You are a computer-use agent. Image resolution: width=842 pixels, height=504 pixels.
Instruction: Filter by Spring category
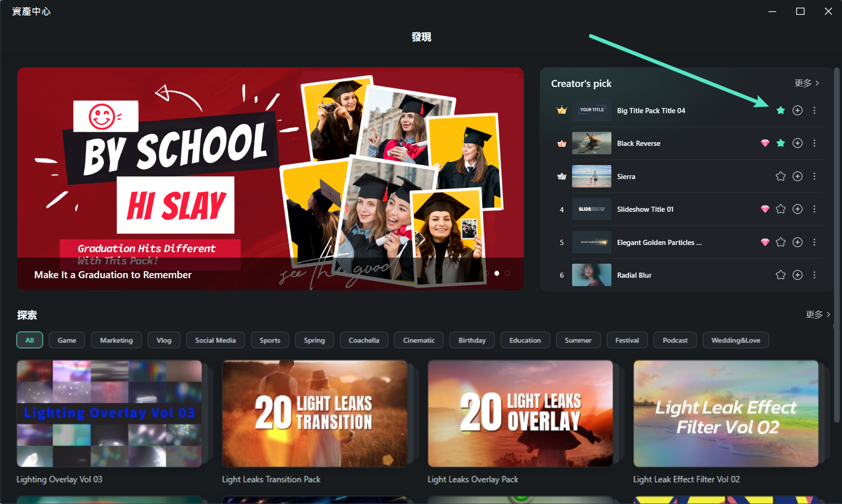pos(314,340)
